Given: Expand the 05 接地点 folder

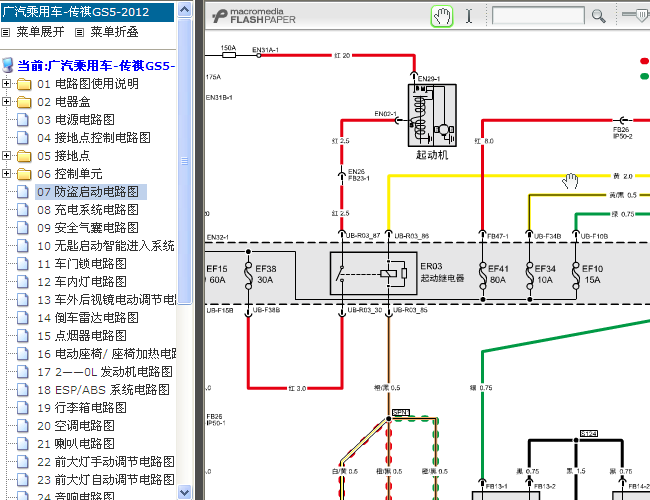Looking at the screenshot, I should [x=6, y=155].
